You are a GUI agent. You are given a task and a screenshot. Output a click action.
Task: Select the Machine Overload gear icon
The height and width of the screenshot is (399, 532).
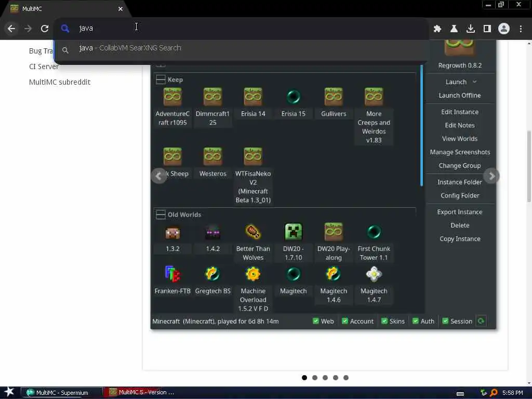pos(253,274)
